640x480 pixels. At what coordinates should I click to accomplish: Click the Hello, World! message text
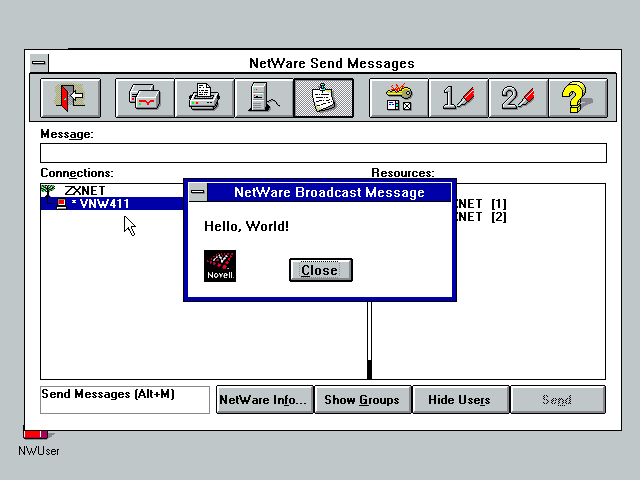pyautogui.click(x=247, y=226)
